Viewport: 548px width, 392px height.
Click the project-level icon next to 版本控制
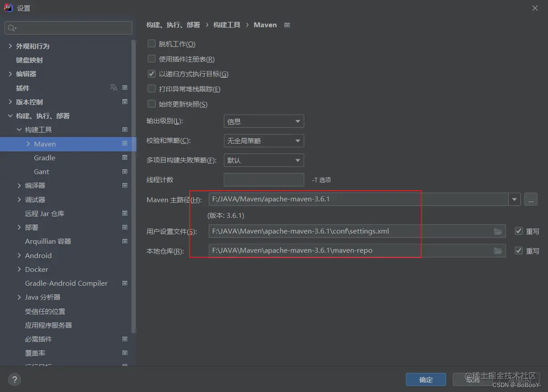tap(125, 102)
